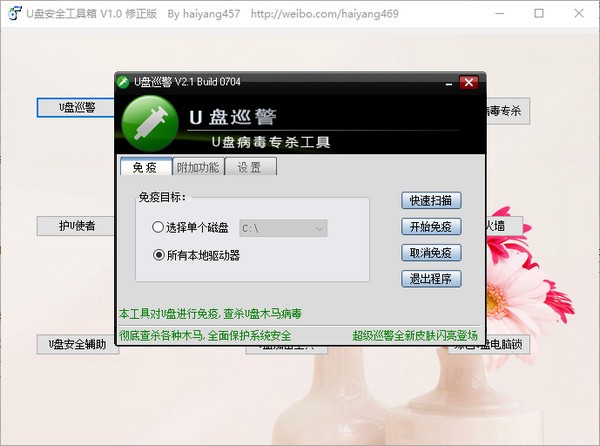Switch to the 设置 tab
The height and width of the screenshot is (446, 600).
pyautogui.click(x=249, y=167)
